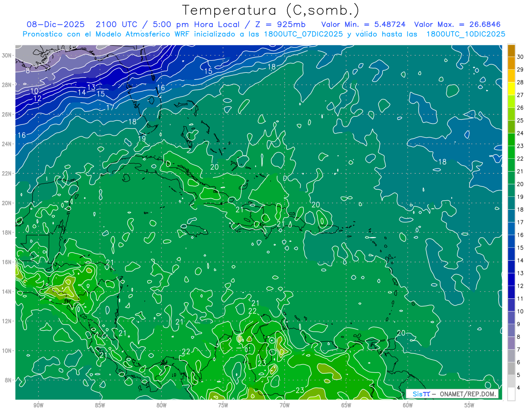
Task: Click the 26N latitude label
Action: point(7,114)
